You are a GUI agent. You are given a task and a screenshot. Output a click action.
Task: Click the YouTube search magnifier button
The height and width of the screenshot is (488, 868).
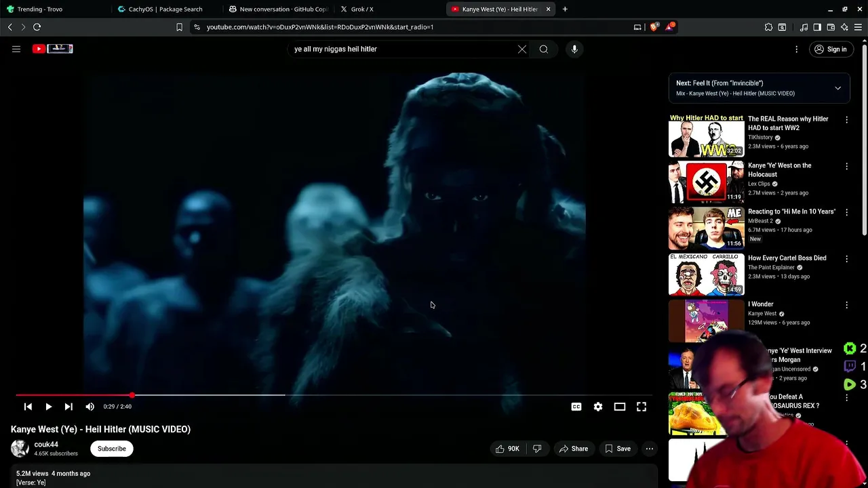pyautogui.click(x=544, y=49)
